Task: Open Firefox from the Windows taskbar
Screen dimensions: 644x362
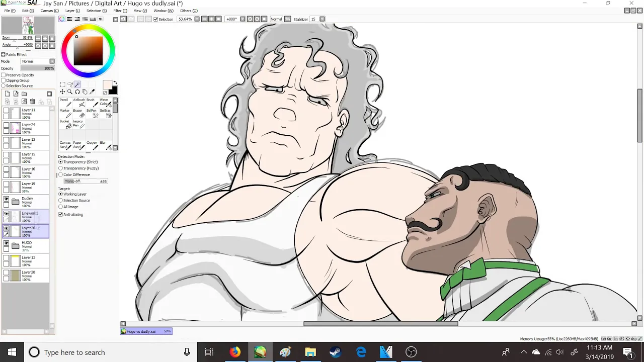Action: [235, 352]
